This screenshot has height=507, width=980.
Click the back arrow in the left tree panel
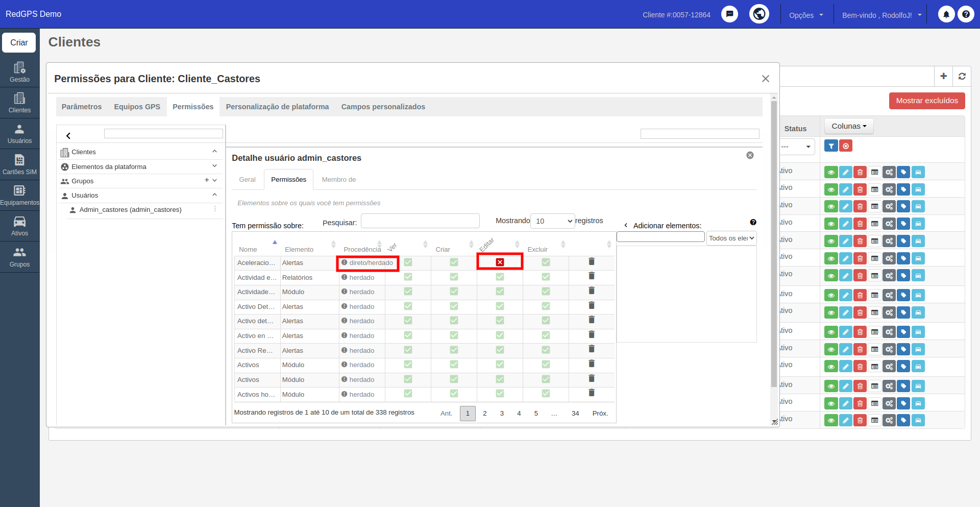[68, 135]
